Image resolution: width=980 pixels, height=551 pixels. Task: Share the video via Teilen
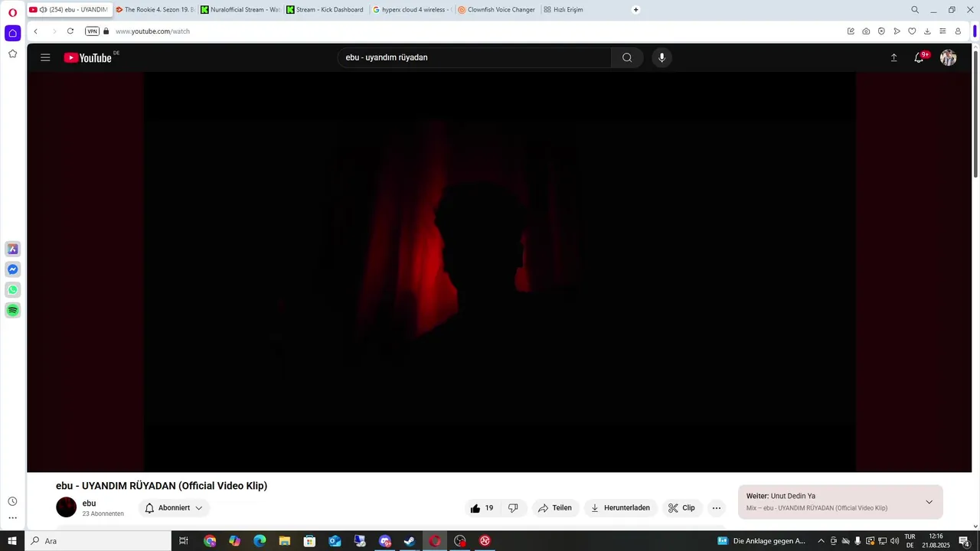coord(555,508)
